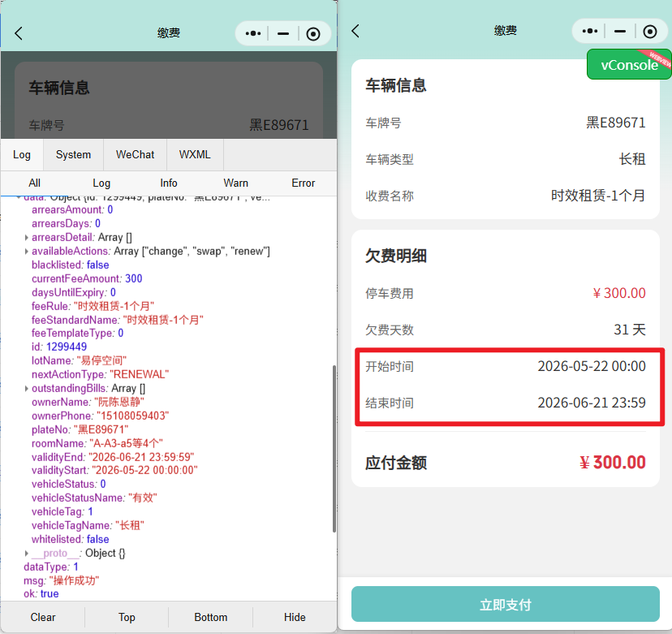Click plate number 黑E89671 in right window
Viewport: 672px width, 634px height.
pyautogui.click(x=616, y=123)
